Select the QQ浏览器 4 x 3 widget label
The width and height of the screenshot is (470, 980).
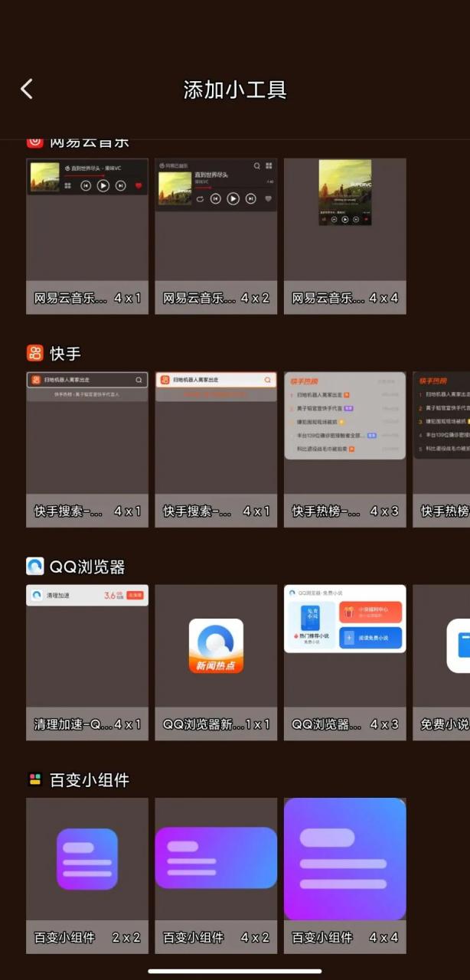pyautogui.click(x=345, y=724)
